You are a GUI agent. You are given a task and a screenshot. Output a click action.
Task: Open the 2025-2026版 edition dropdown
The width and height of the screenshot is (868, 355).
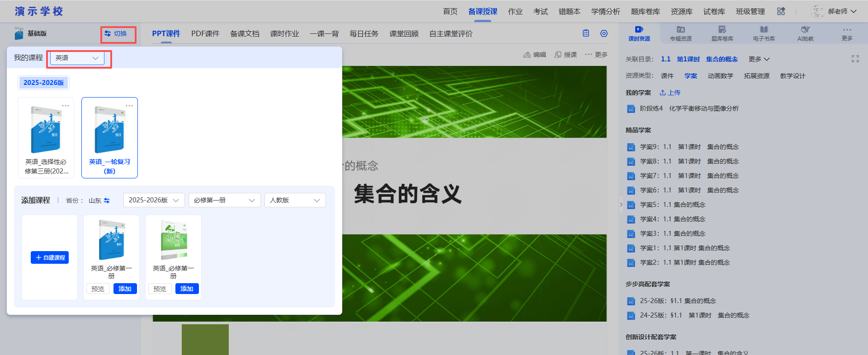tap(154, 200)
